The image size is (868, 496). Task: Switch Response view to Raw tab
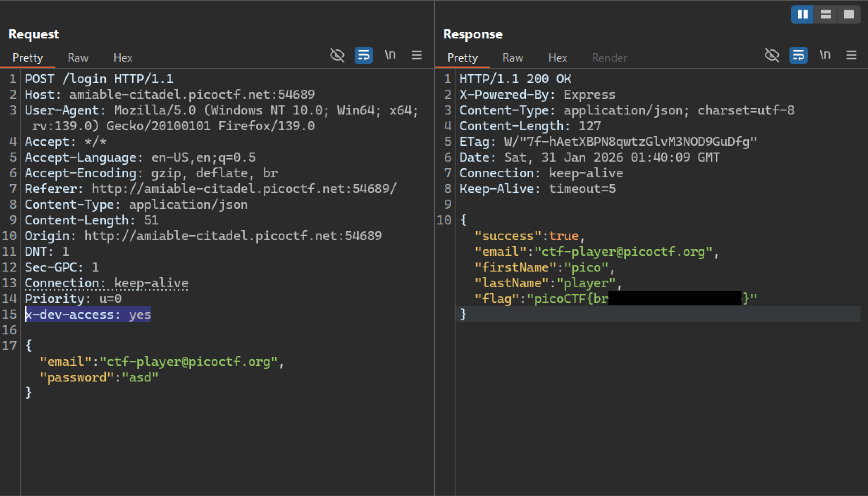click(x=513, y=58)
